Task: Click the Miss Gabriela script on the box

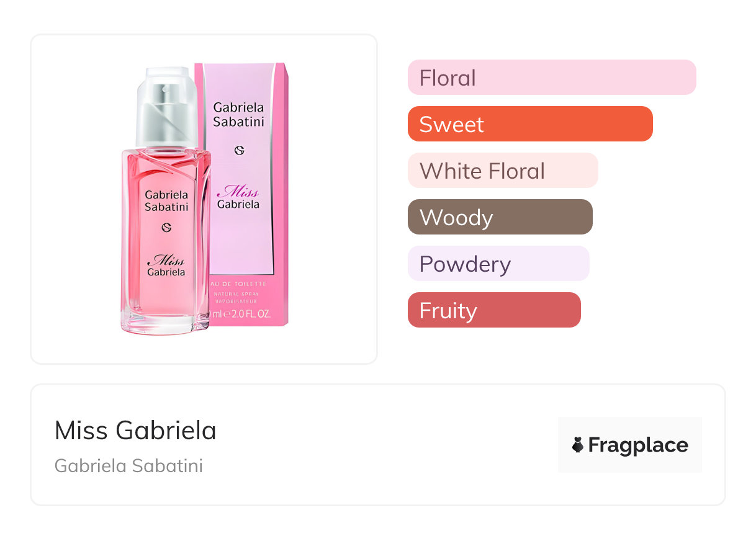Action: tap(239, 197)
